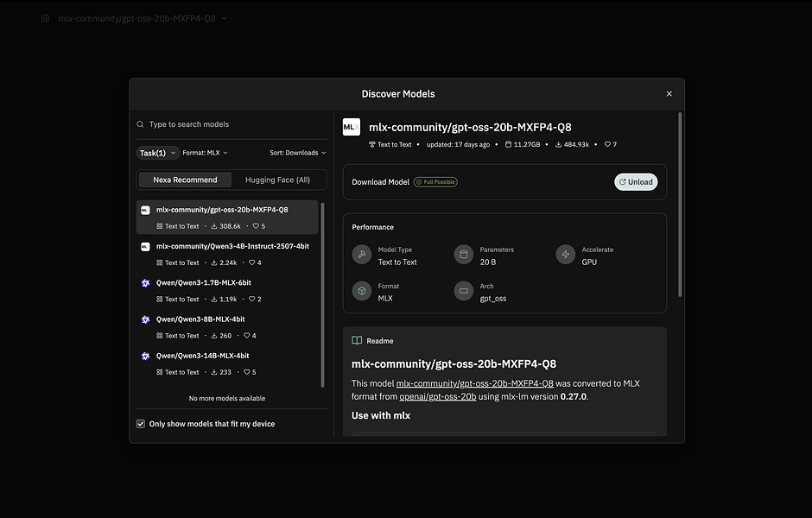Open the openai/gpt-oss-20b link in Readme
The image size is (812, 518).
point(438,395)
